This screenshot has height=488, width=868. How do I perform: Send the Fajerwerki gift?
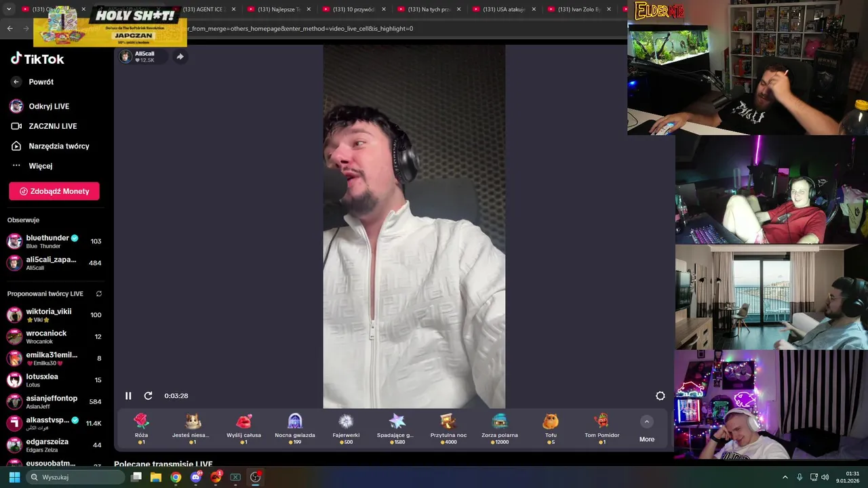coord(346,429)
